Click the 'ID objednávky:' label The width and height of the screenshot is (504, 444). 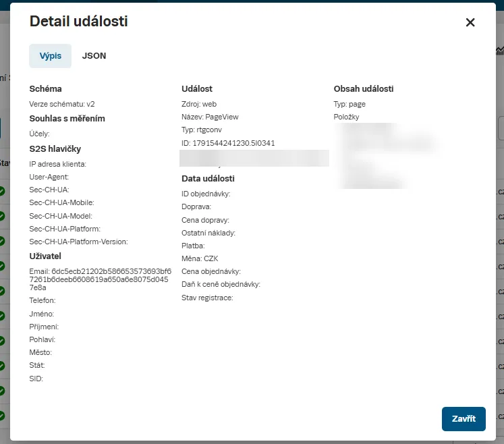(x=206, y=194)
